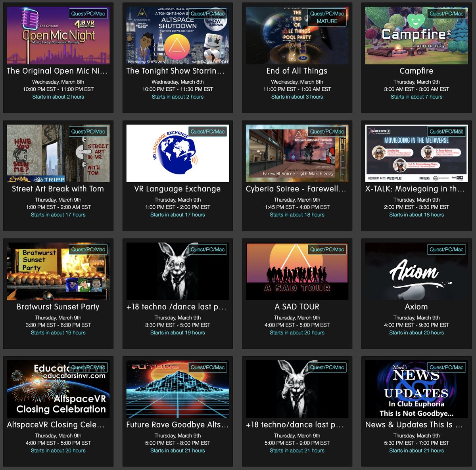Image resolution: width=476 pixels, height=470 pixels.
Task: Click Quest/PC/Mac badge on Open Mic Night
Action: (x=88, y=13)
